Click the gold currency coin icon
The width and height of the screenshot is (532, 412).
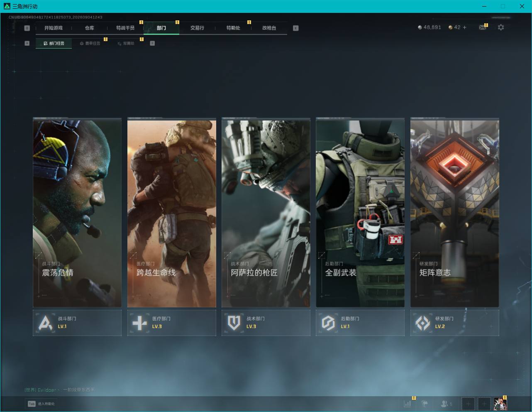tap(451, 27)
